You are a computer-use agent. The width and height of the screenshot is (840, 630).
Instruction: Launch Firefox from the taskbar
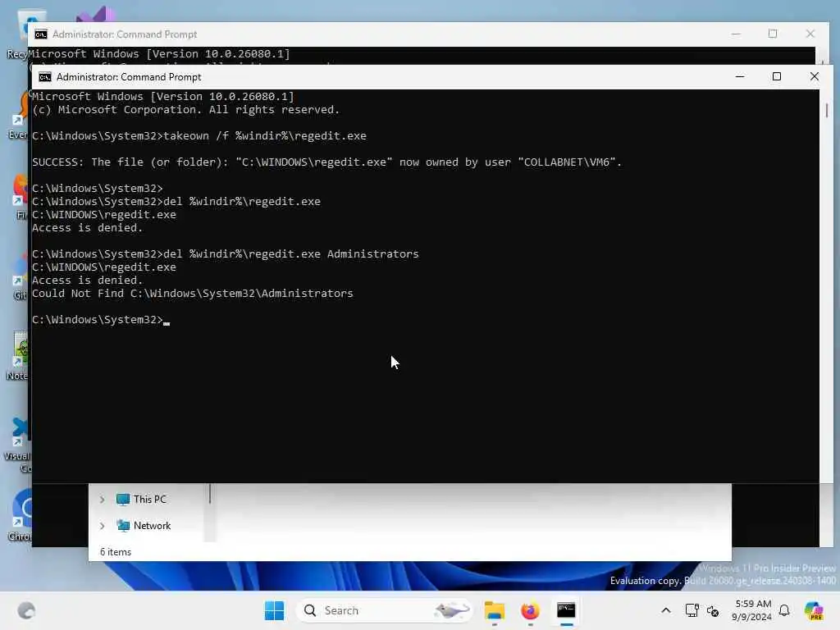coord(530,610)
